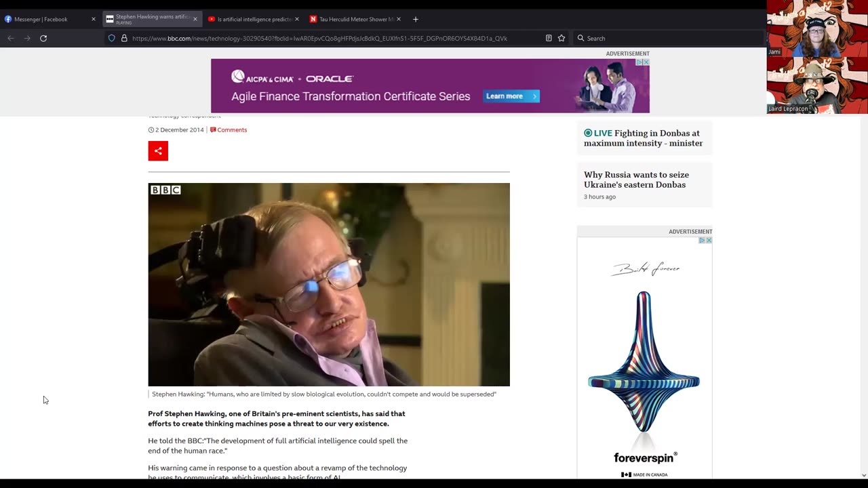Viewport: 868px width, 488px height.
Task: Switch to the Messenger | Facebook tab
Action: [x=50, y=19]
